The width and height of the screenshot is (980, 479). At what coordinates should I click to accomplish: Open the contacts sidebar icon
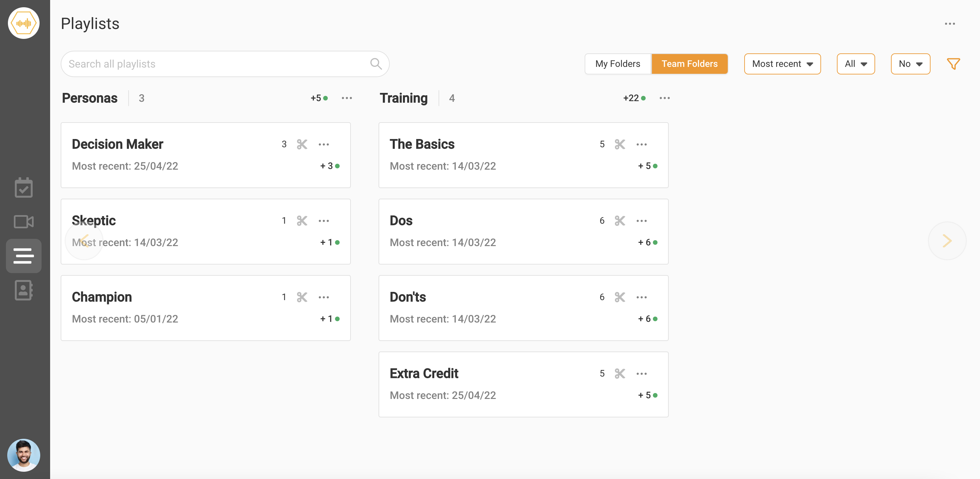click(24, 291)
